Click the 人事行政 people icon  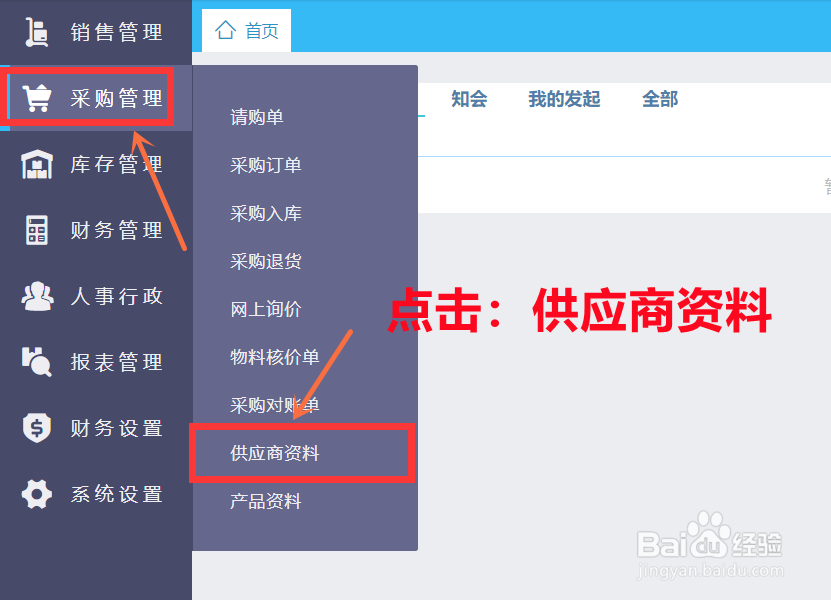33,296
